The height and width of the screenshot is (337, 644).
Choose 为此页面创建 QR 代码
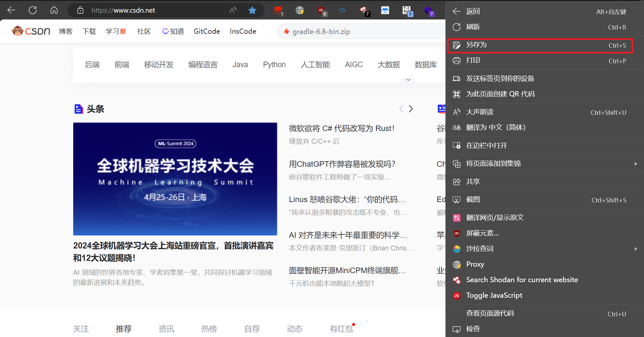pyautogui.click(x=545, y=94)
